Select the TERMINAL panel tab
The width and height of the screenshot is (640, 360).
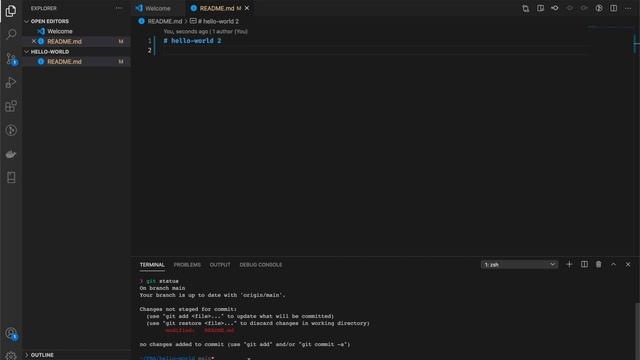point(152,265)
